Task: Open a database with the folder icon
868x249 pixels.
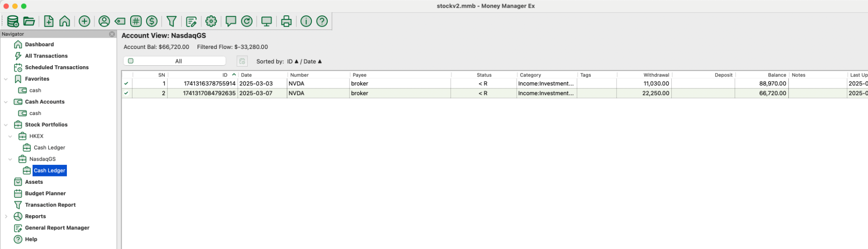Action: click(29, 21)
